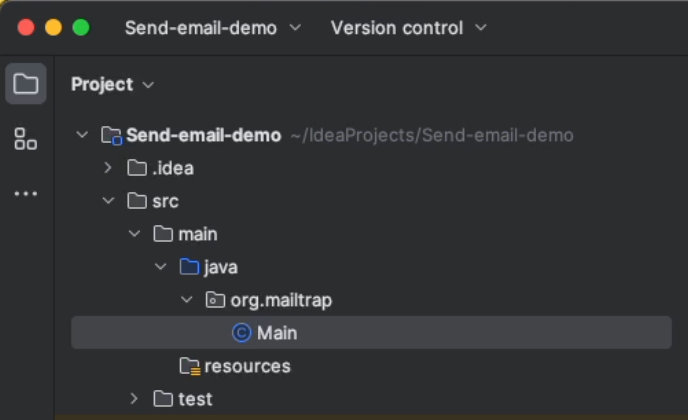Image resolution: width=688 pixels, height=420 pixels.
Task: Open the Project tool window folder icon
Action: [26, 84]
